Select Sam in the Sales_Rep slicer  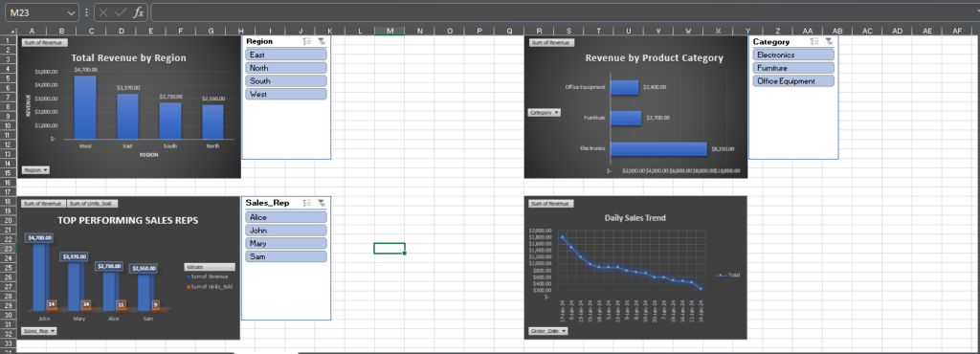[x=286, y=256]
